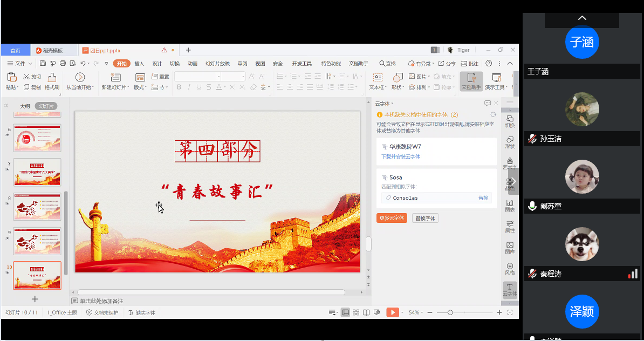The image size is (644, 341).
Task: Start slideshow with 从当前开始 play icon
Action: point(80,78)
